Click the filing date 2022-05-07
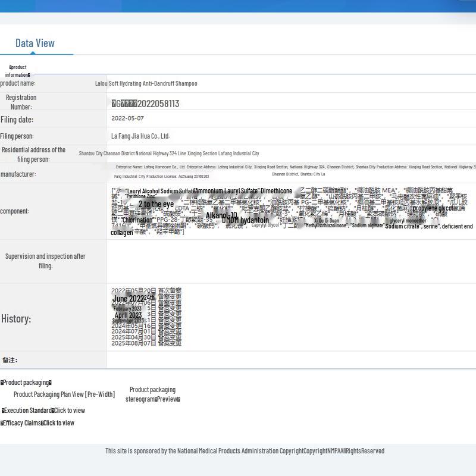The image size is (476, 476). tap(127, 118)
